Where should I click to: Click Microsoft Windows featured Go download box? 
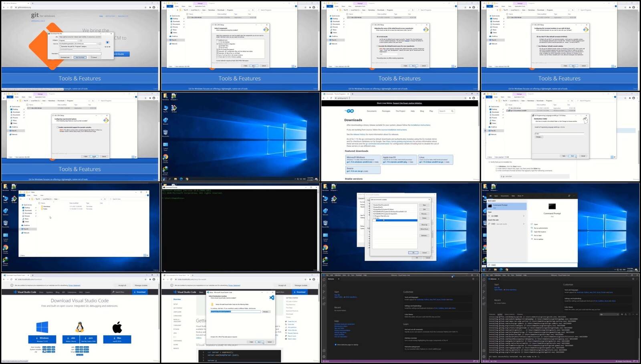(x=362, y=159)
